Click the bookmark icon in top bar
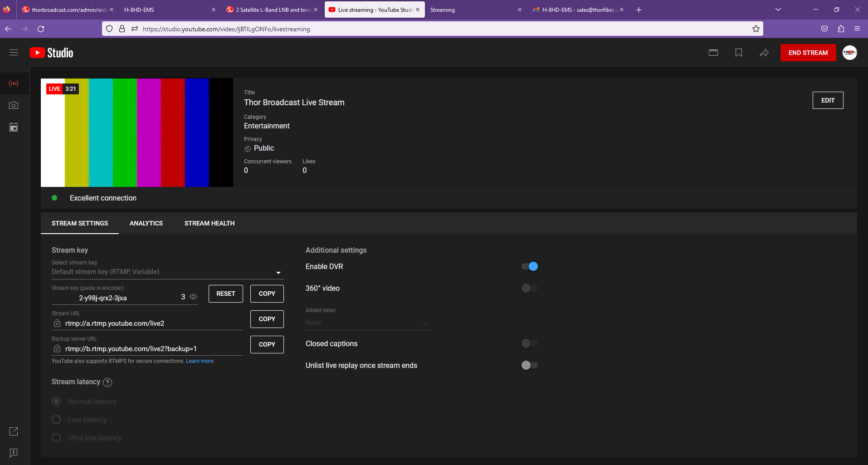The image size is (868, 465). coord(739,53)
